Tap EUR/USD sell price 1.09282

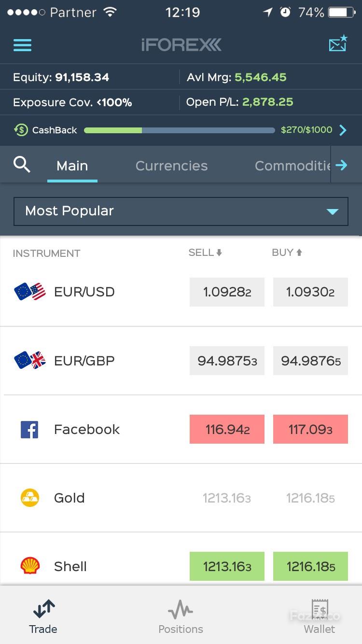(227, 292)
